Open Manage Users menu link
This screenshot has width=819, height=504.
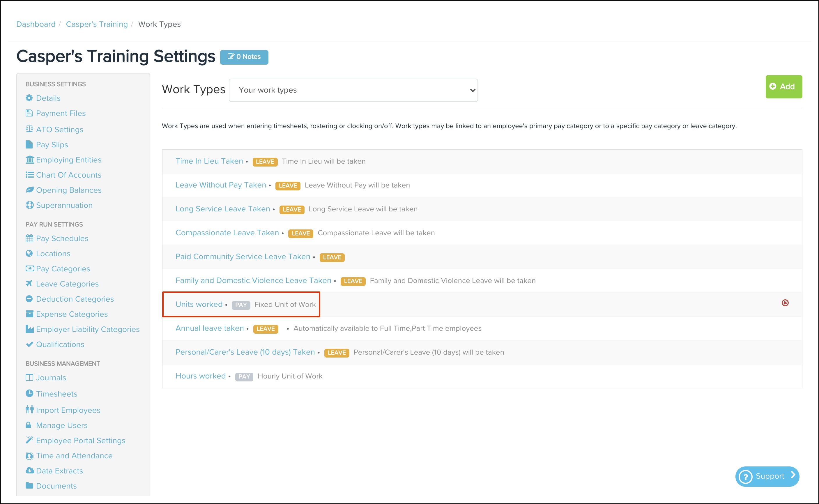tap(62, 425)
